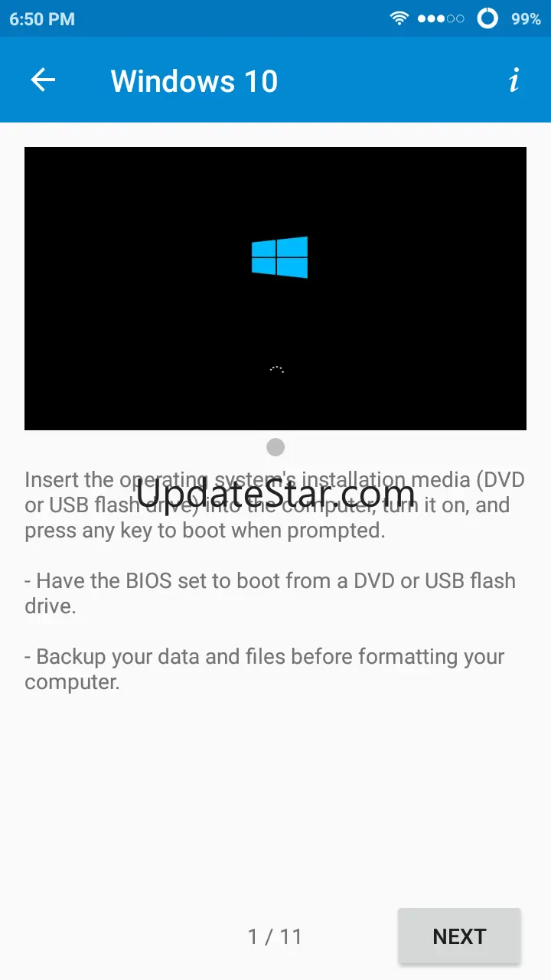
Task: Click the NEXT button
Action: tap(459, 936)
